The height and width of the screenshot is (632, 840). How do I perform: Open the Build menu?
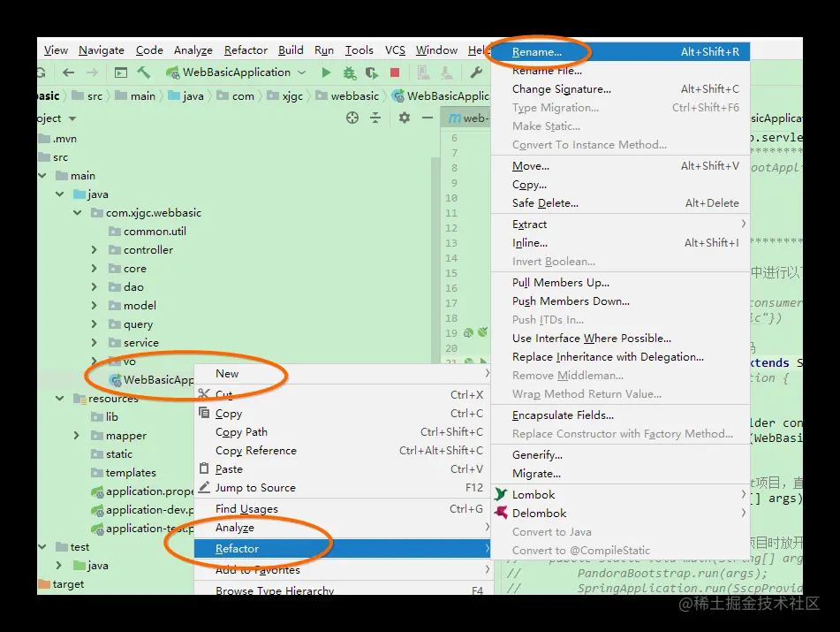[x=291, y=50]
